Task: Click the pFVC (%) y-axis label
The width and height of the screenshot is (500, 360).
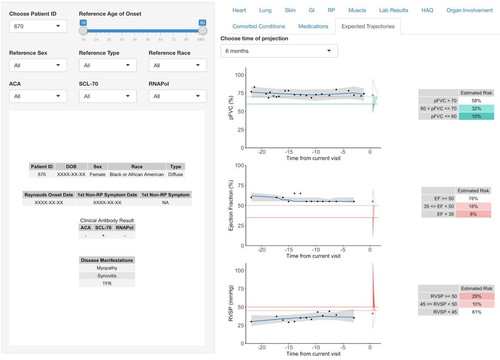Action: point(231,107)
